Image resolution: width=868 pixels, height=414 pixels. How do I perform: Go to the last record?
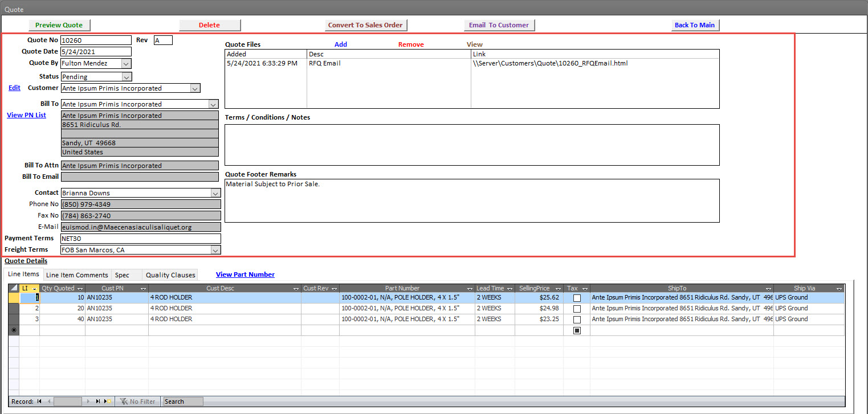tap(98, 401)
